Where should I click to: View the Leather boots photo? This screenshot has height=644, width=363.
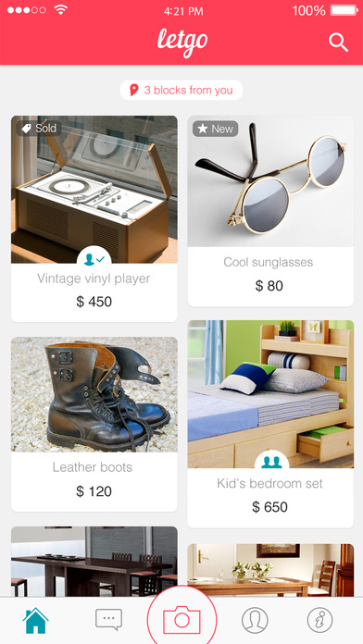[94, 395]
